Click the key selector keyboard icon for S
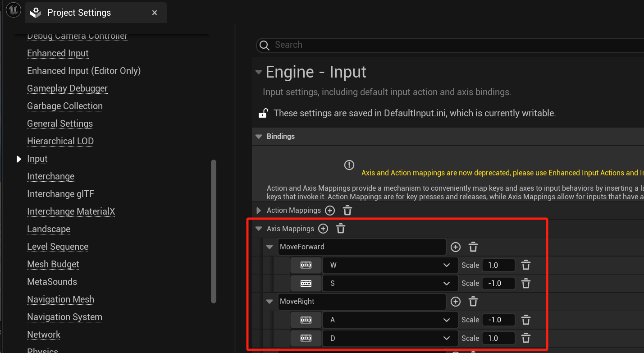This screenshot has height=353, width=644. coord(306,284)
